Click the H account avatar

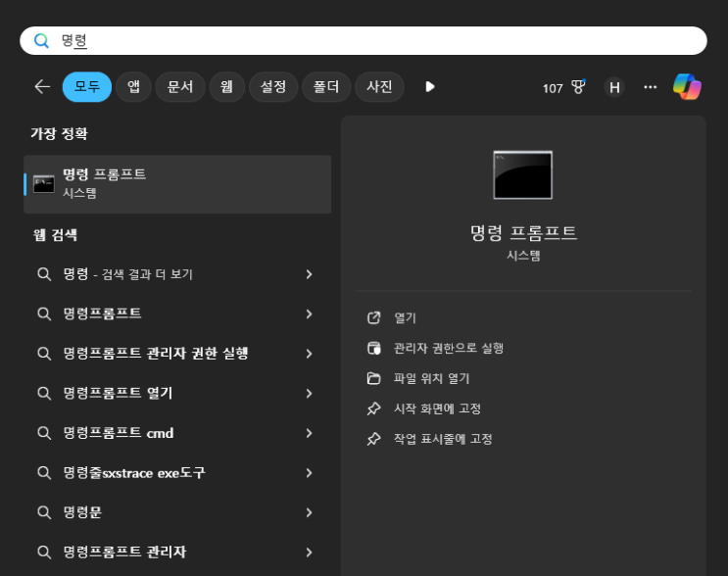pos(614,87)
